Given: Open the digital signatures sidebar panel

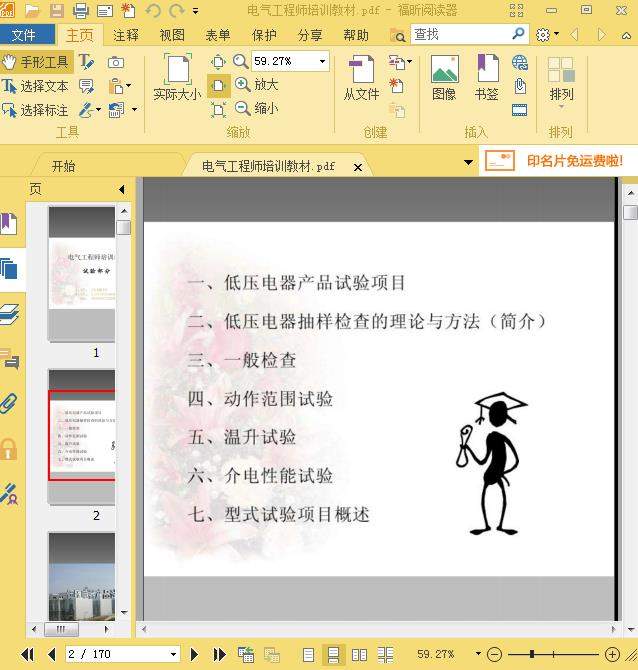Looking at the screenshot, I should 9,495.
